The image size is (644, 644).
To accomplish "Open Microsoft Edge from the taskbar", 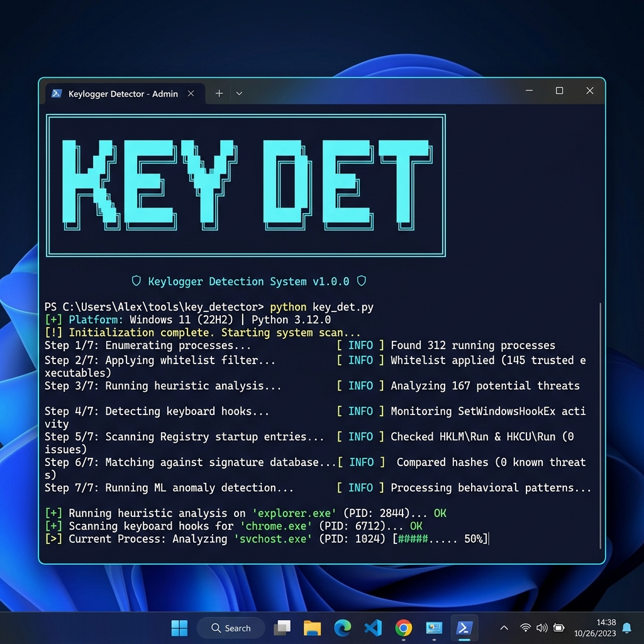I will pyautogui.click(x=342, y=628).
